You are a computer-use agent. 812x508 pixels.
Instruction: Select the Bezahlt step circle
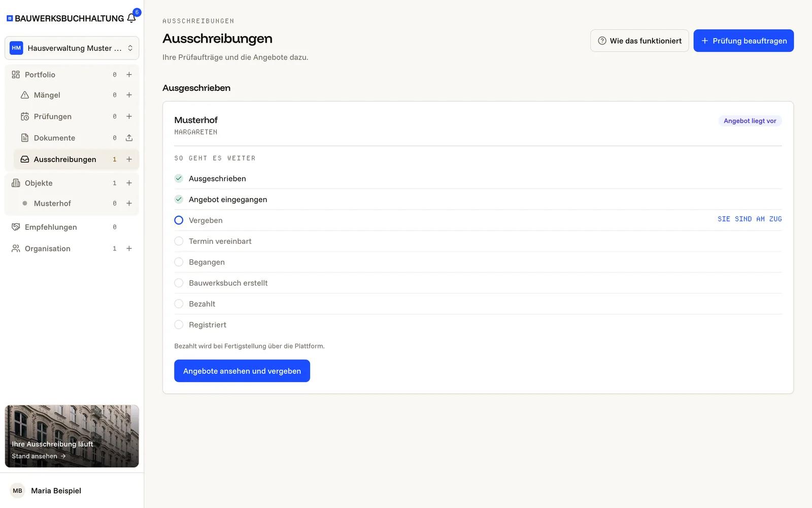pos(179,303)
